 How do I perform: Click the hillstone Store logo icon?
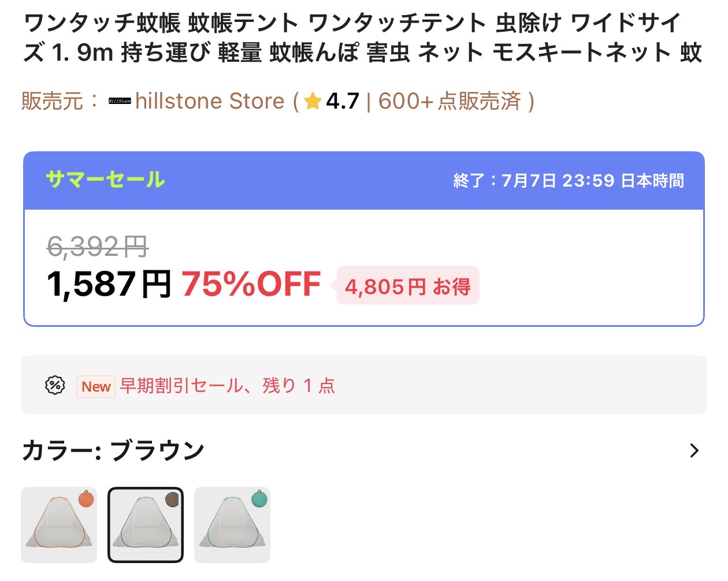pyautogui.click(x=120, y=101)
